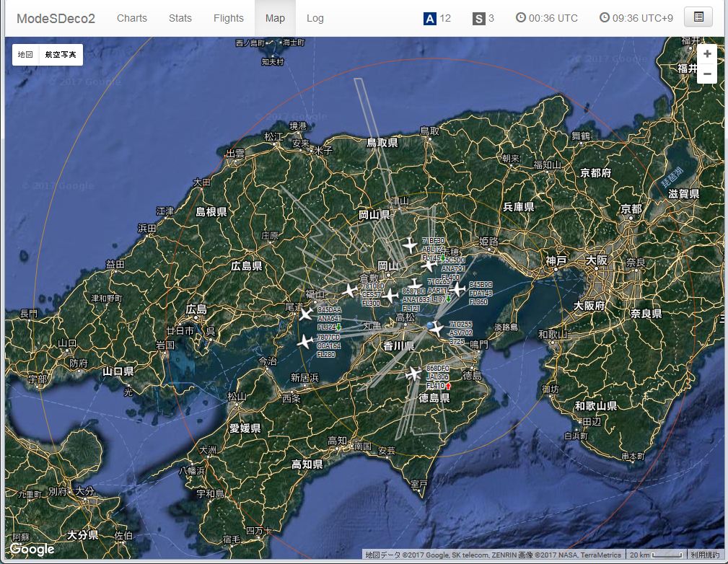This screenshot has width=728, height=564.
Task: Click the FDA143 flight label
Action: (481, 294)
